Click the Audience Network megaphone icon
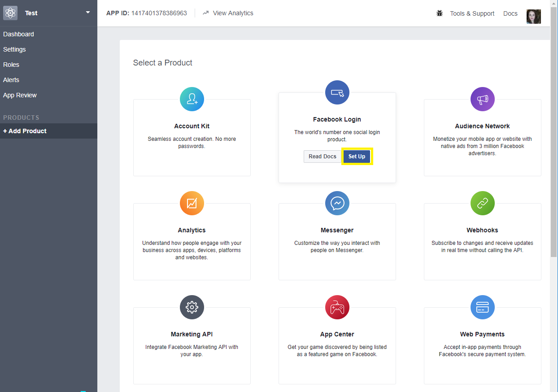Screen dimensions: 558x392 pos(483,99)
